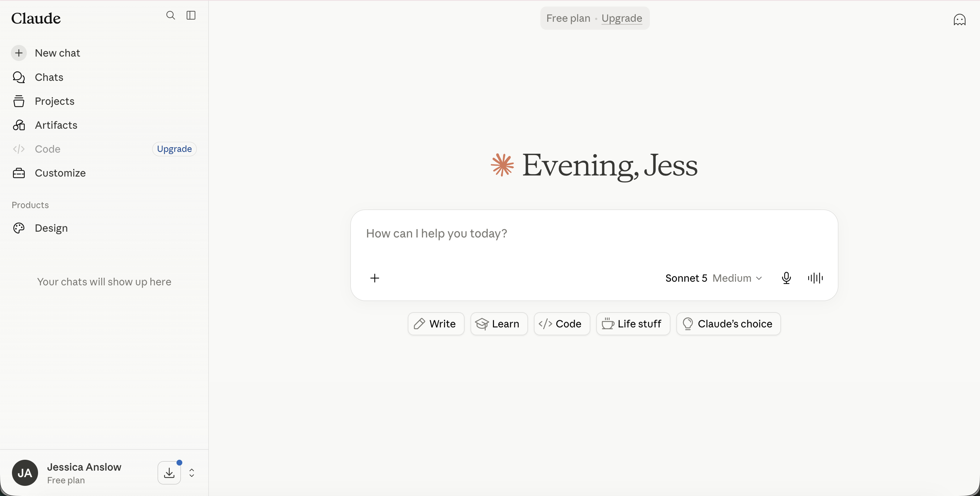The image size is (980, 496).
Task: Click the Artifacts shapes icon
Action: 18,125
